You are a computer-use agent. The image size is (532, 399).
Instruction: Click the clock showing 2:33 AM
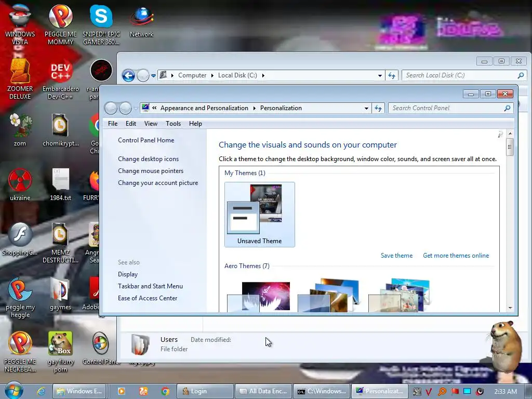click(506, 392)
